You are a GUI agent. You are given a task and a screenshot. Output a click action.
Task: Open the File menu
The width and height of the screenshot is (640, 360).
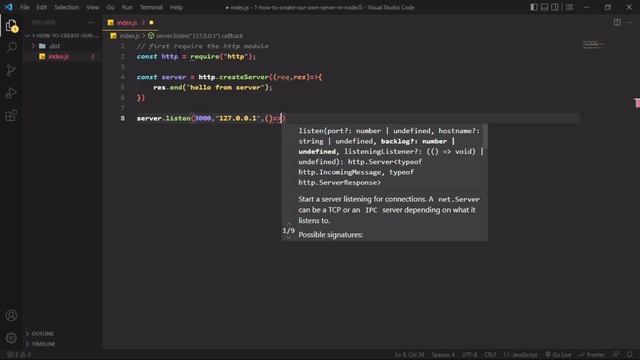(x=24, y=7)
